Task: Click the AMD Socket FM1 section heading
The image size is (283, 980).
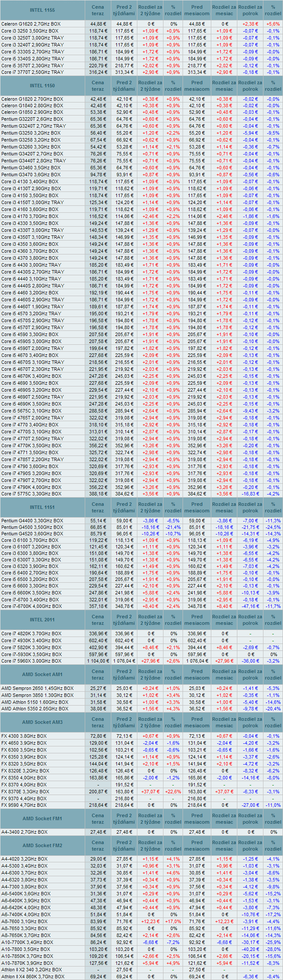Action: [x=42, y=818]
